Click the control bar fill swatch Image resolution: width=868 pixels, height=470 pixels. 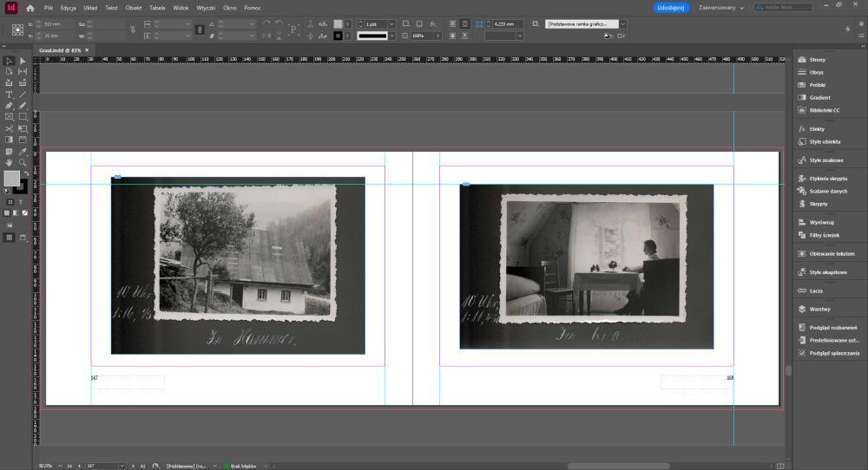pos(338,24)
